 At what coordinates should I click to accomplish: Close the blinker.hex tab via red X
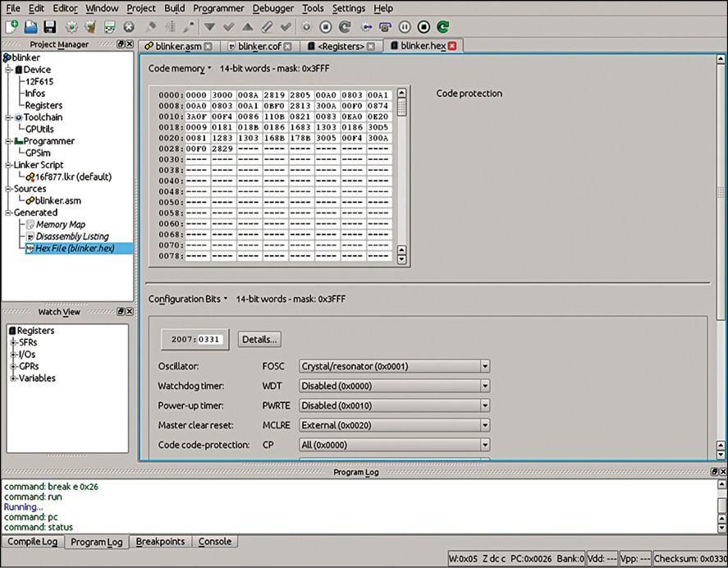coord(451,46)
